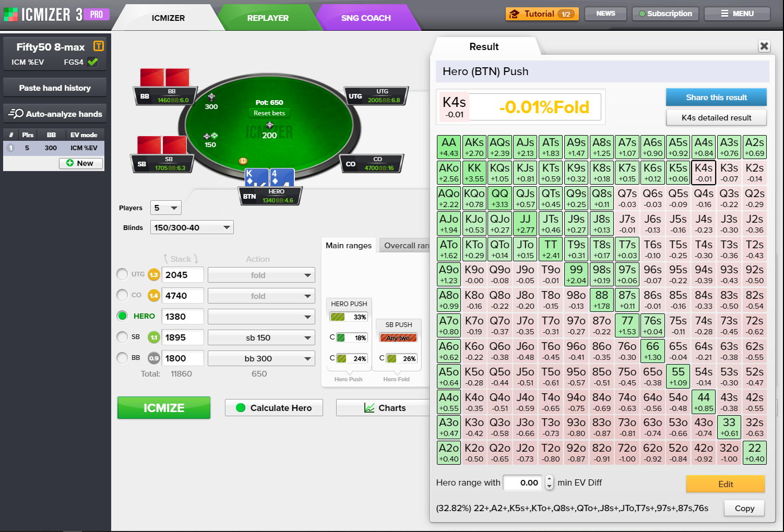The width and height of the screenshot is (784, 532).
Task: Close the Result panel with the X
Action: pos(764,46)
